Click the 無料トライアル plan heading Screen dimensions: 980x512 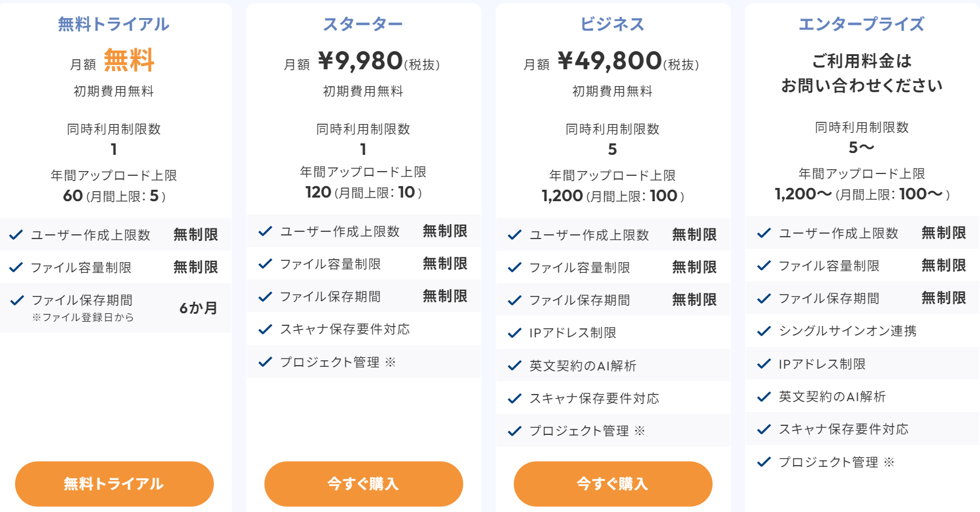click(114, 24)
